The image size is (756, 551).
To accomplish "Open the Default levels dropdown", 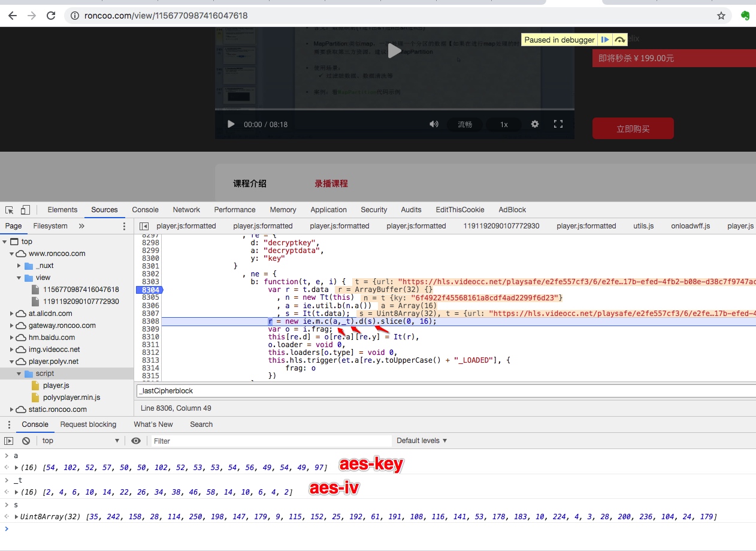I will tap(422, 441).
